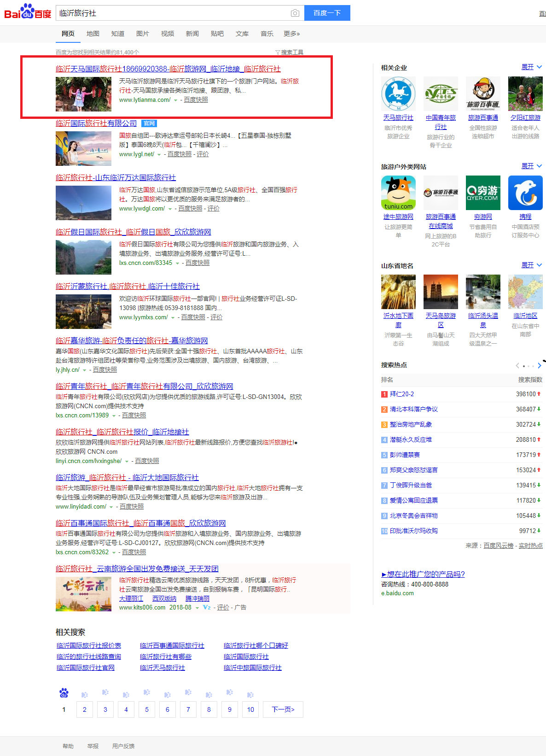
Task: Click the 携程 dolphin logo icon
Action: pos(525,193)
